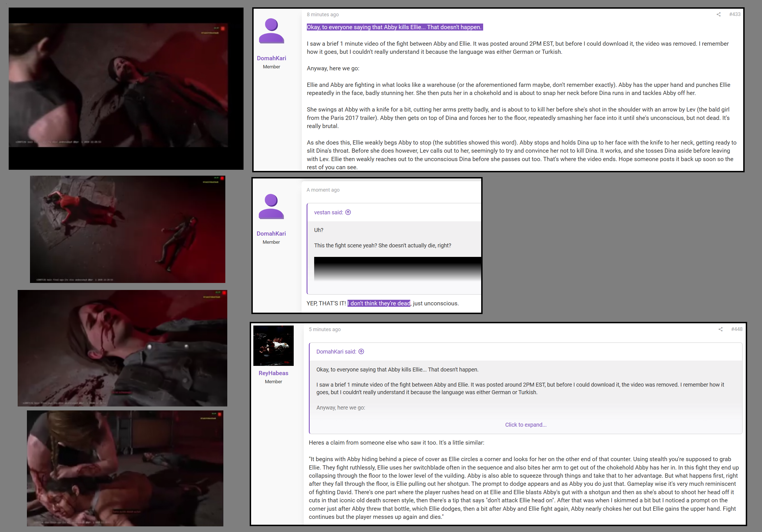Open DomahKari's avatar on the second post
762x532 pixels.
pyautogui.click(x=271, y=206)
